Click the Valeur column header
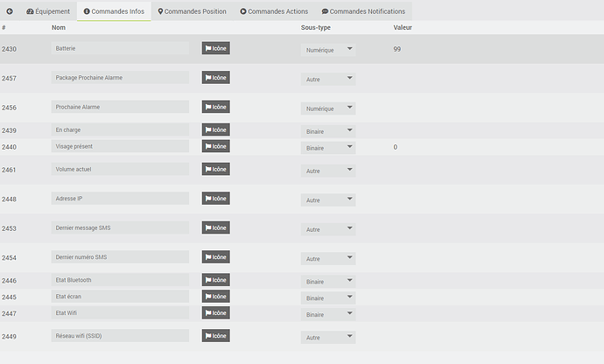Screen dimensions: 604x364 pos(403,27)
